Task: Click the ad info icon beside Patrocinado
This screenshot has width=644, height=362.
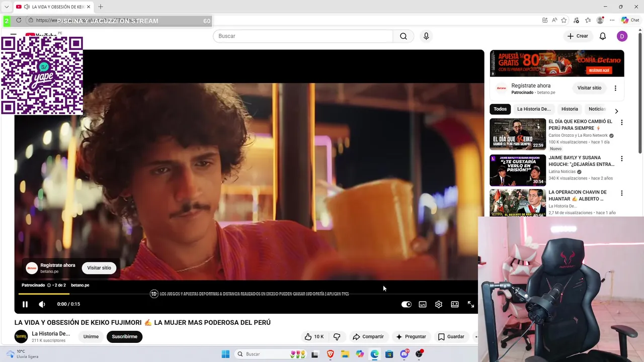Action: [x=49, y=285]
